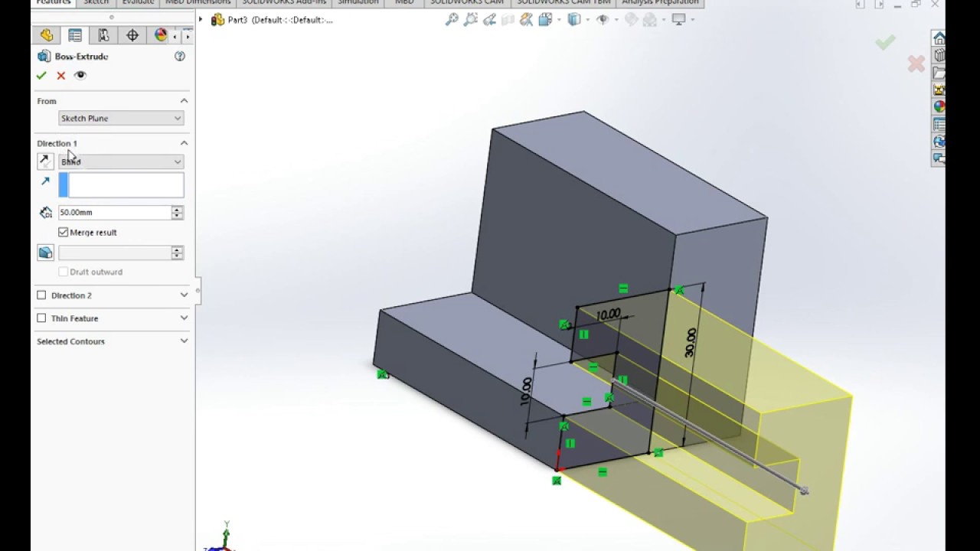Click the depth dimension icon beside 50.00mm
The image size is (980, 551).
[x=46, y=213]
